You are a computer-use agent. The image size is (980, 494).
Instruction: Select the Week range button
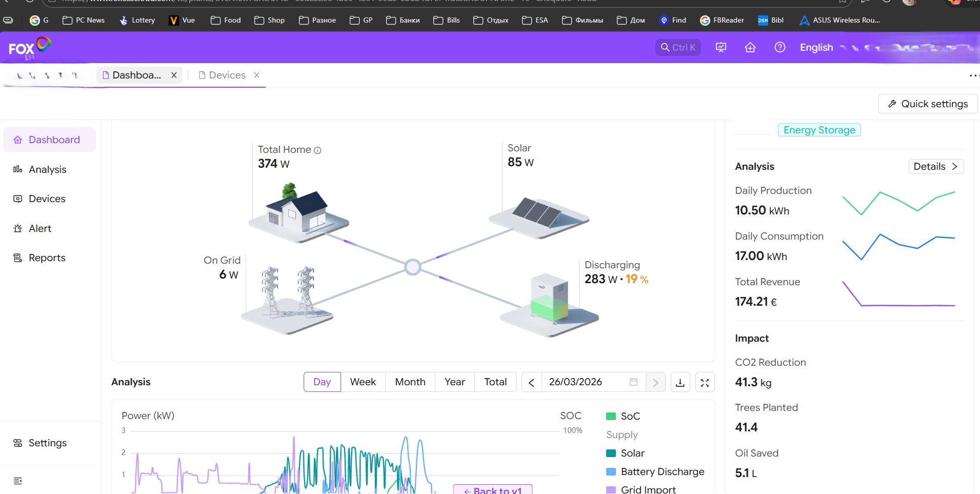pyautogui.click(x=363, y=382)
